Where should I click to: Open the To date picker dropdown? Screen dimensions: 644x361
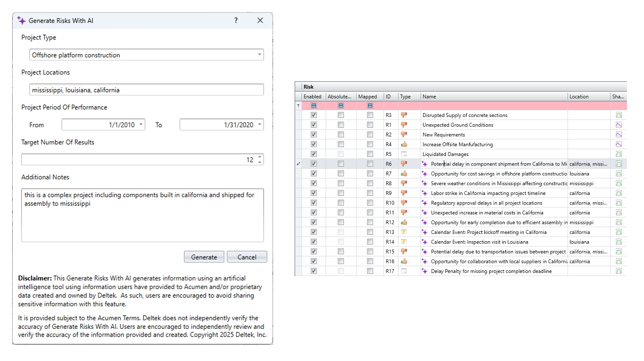click(x=259, y=124)
